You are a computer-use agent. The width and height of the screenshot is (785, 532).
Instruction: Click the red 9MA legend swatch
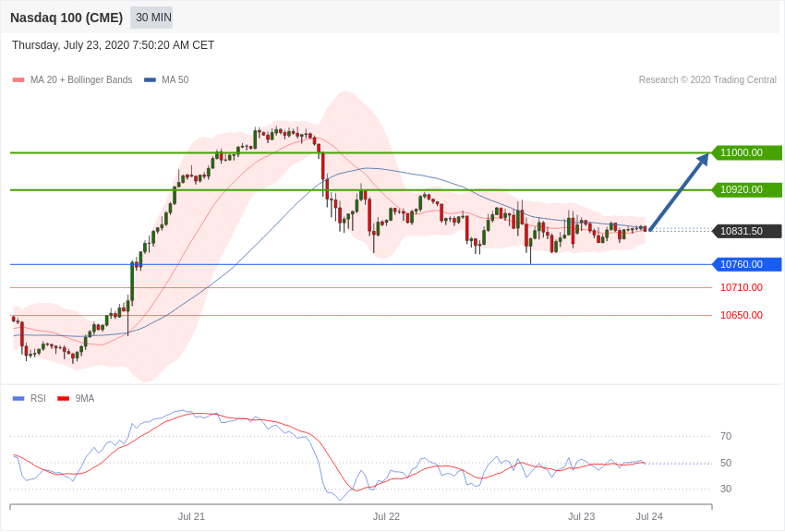tap(64, 398)
